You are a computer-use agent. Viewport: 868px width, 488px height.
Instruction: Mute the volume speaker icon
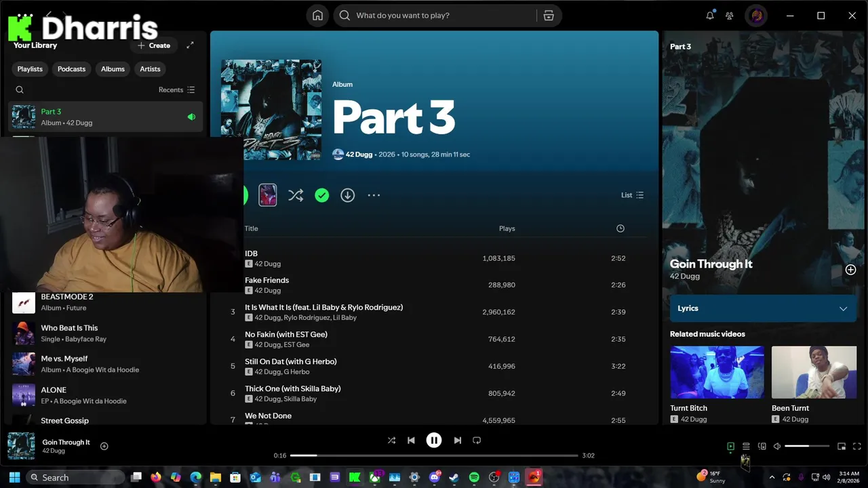(x=777, y=446)
